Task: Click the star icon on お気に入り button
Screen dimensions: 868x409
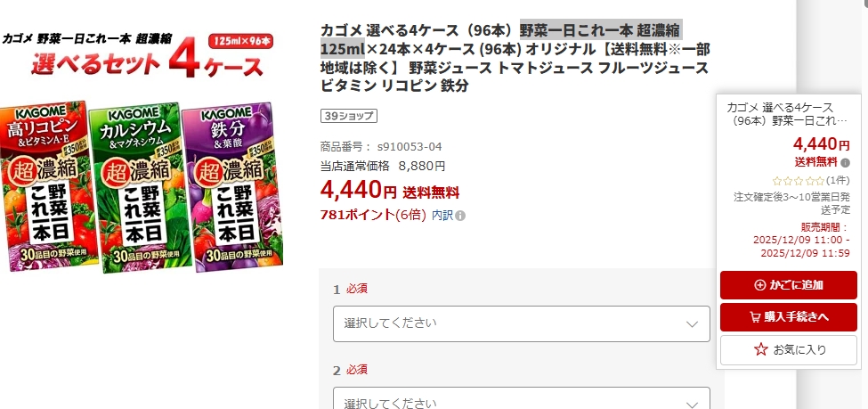Action: pos(761,349)
